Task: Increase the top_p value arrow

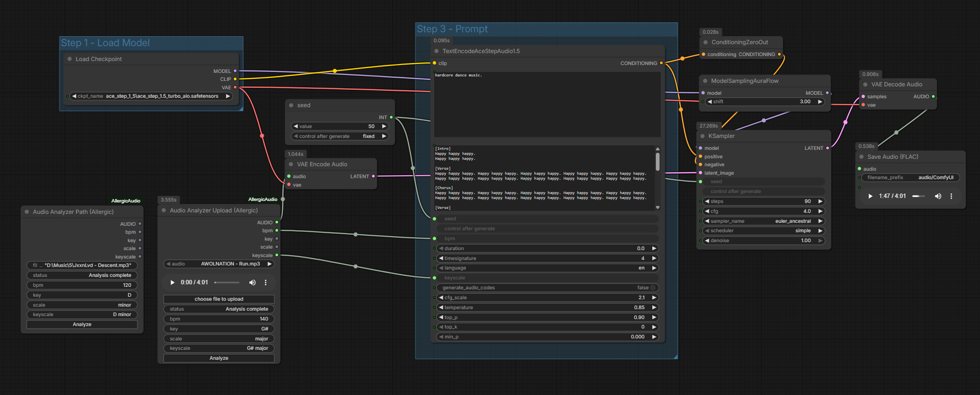Action: [x=654, y=318]
